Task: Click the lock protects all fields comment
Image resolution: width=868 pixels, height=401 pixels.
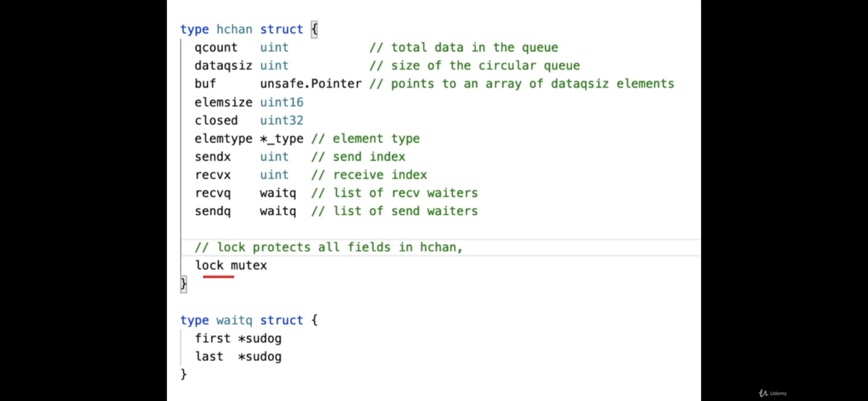Action: click(x=329, y=247)
